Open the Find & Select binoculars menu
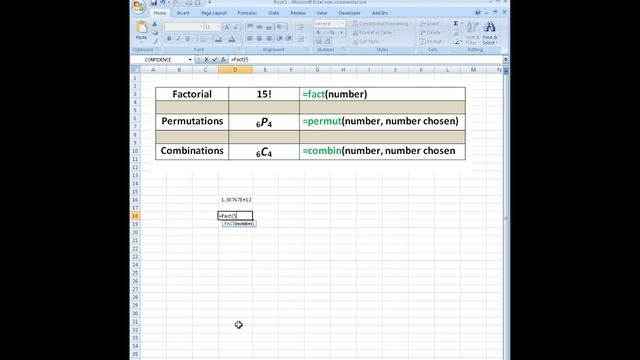Viewport: 640px width, 360px height. (x=490, y=33)
